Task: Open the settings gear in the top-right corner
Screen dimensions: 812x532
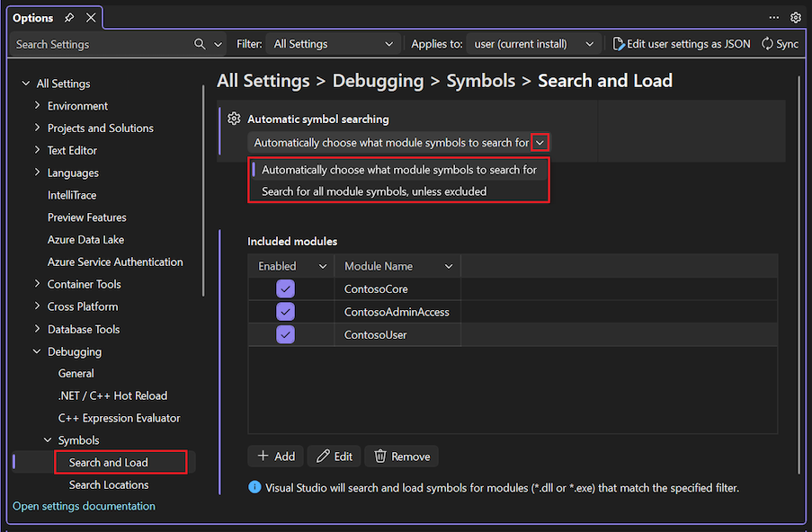Action: pyautogui.click(x=795, y=17)
